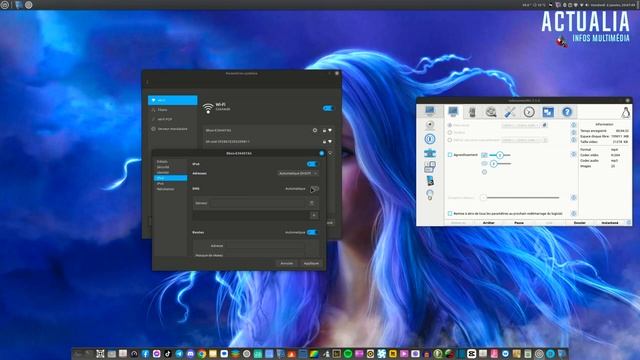Viewport: 640px width, 360px height.
Task: Open Facebook from the dock
Action: click(146, 354)
